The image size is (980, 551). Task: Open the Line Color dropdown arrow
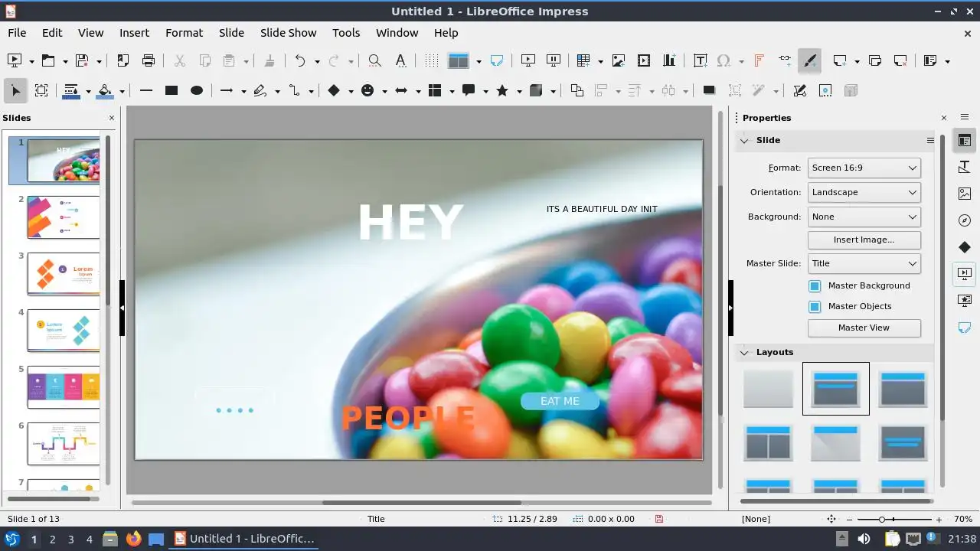(x=88, y=91)
